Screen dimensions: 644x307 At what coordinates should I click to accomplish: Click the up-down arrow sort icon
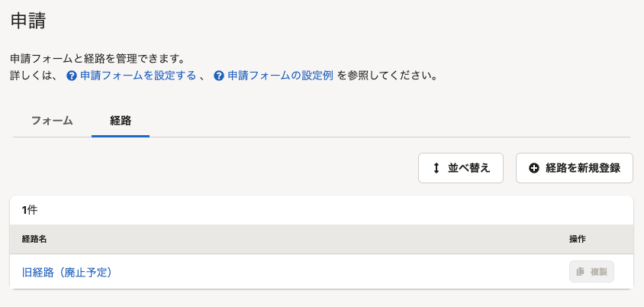click(436, 168)
